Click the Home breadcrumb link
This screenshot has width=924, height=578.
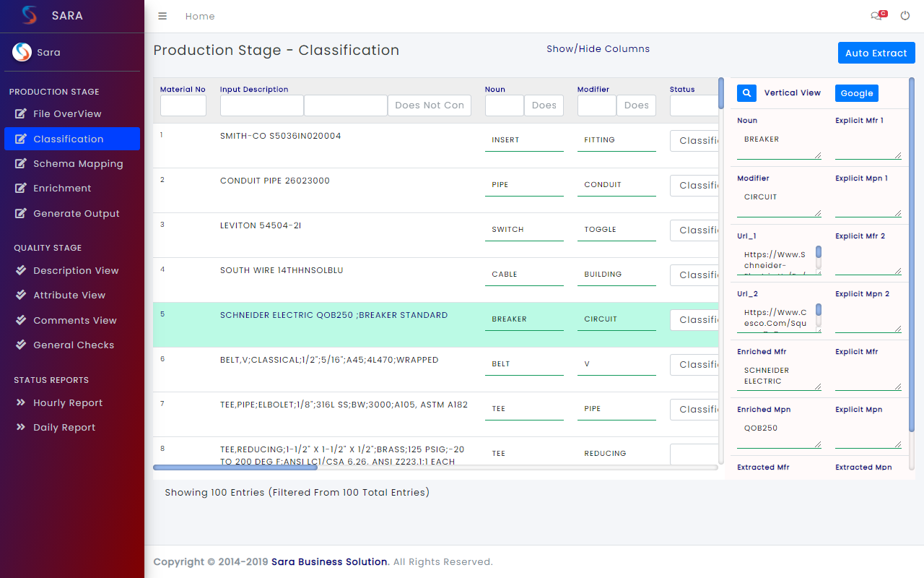point(200,16)
